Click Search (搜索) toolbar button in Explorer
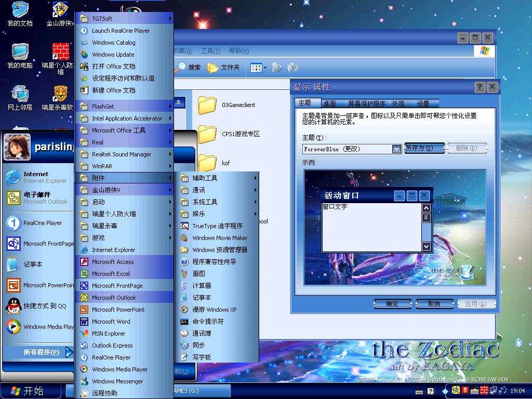The height and width of the screenshot is (399, 532). click(x=189, y=67)
